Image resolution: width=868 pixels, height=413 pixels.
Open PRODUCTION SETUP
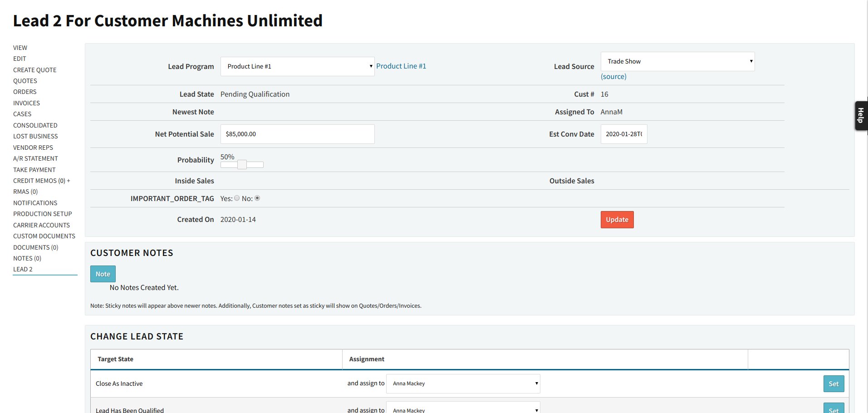point(43,214)
